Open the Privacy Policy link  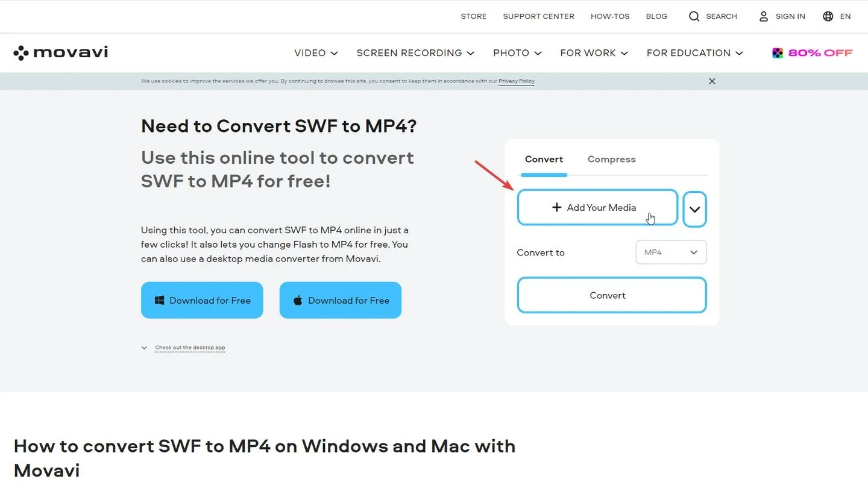tap(517, 81)
